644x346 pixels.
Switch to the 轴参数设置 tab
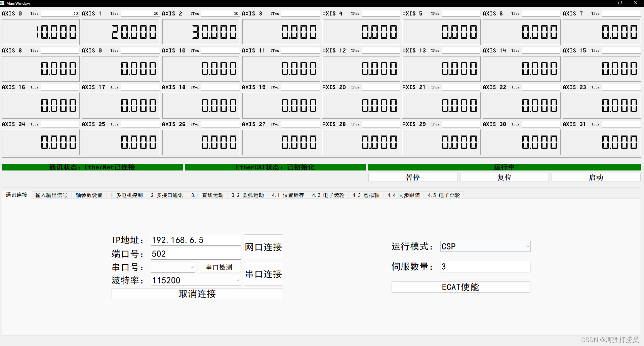point(89,195)
